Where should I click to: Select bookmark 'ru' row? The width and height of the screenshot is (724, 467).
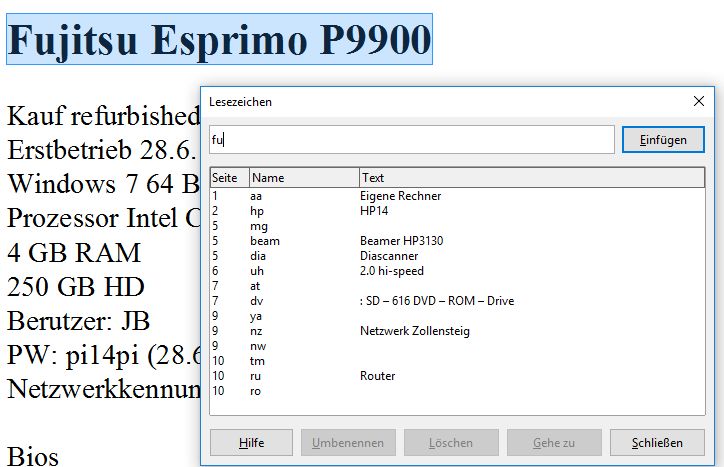point(457,376)
